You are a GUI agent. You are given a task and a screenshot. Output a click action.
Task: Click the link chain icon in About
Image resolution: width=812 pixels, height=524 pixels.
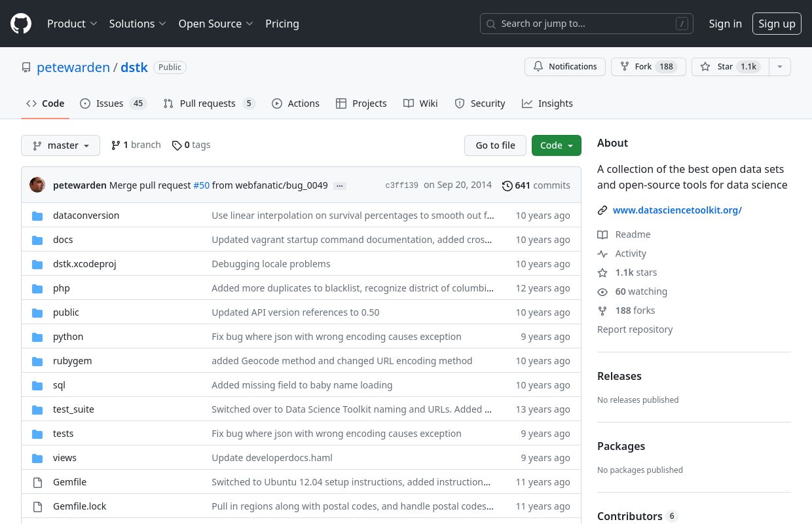pyautogui.click(x=602, y=210)
